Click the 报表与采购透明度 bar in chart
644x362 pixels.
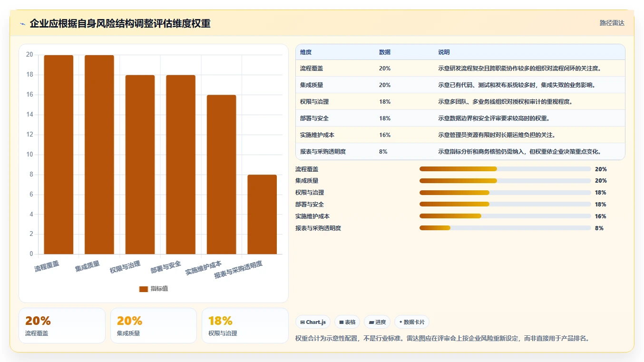[262, 215]
